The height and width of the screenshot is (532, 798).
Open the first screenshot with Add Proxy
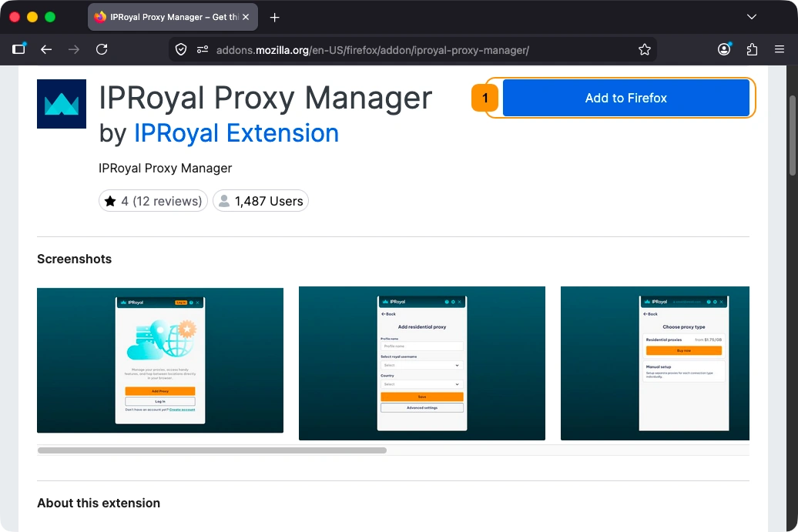(160, 360)
